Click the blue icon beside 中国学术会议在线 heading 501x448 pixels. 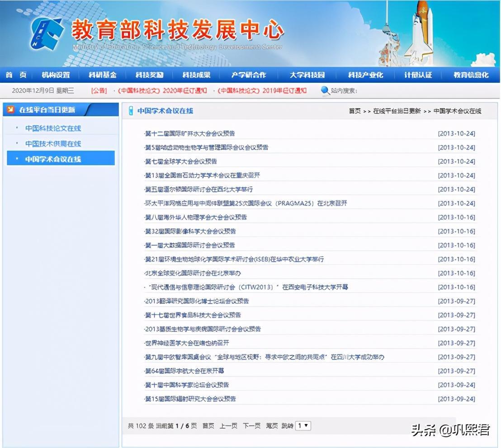[x=131, y=110]
